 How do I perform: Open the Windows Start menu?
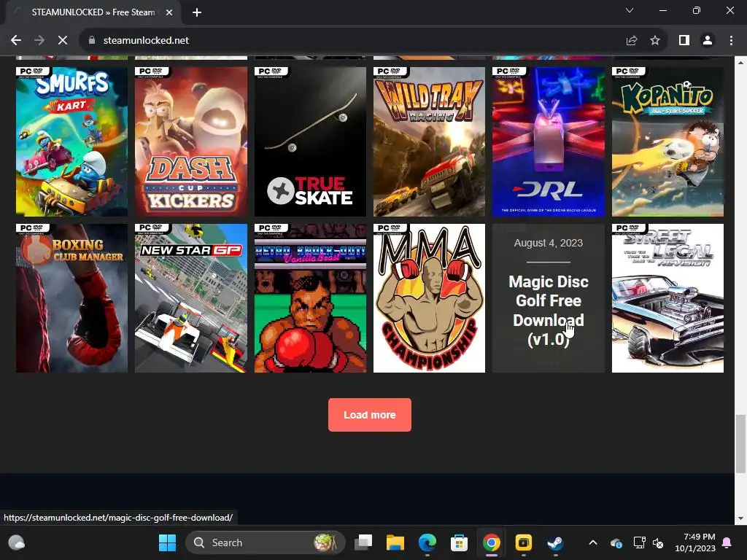click(167, 542)
